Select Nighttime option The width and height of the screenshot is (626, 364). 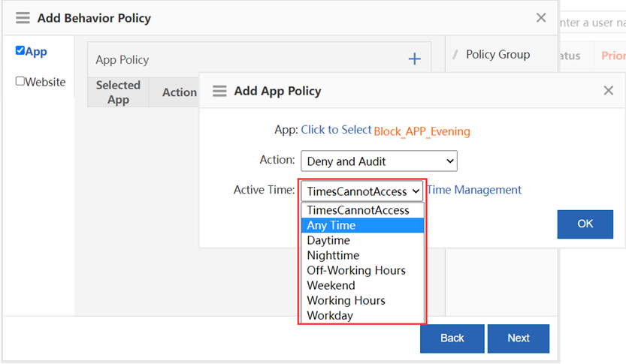(x=333, y=255)
